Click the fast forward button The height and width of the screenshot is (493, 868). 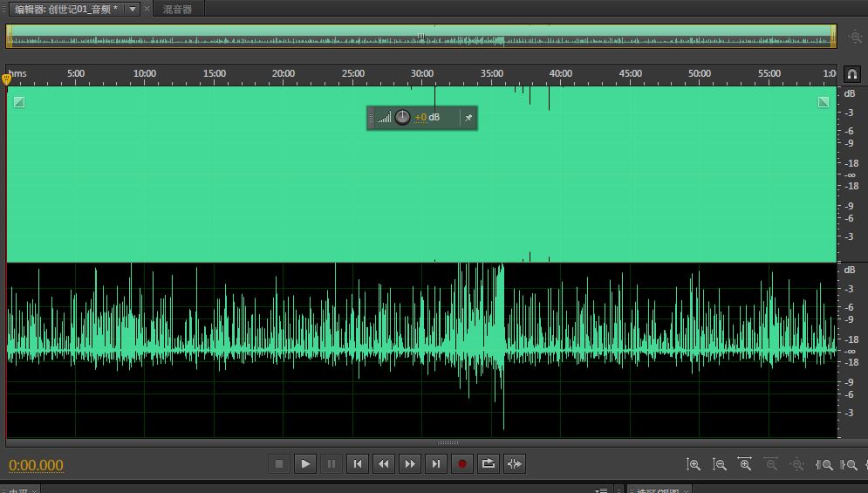point(410,464)
